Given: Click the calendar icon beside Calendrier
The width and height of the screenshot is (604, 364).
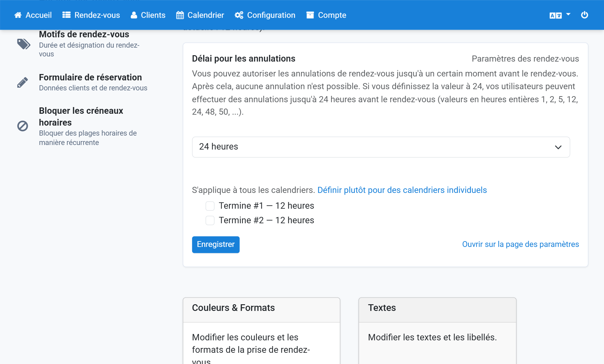Looking at the screenshot, I should 180,15.
